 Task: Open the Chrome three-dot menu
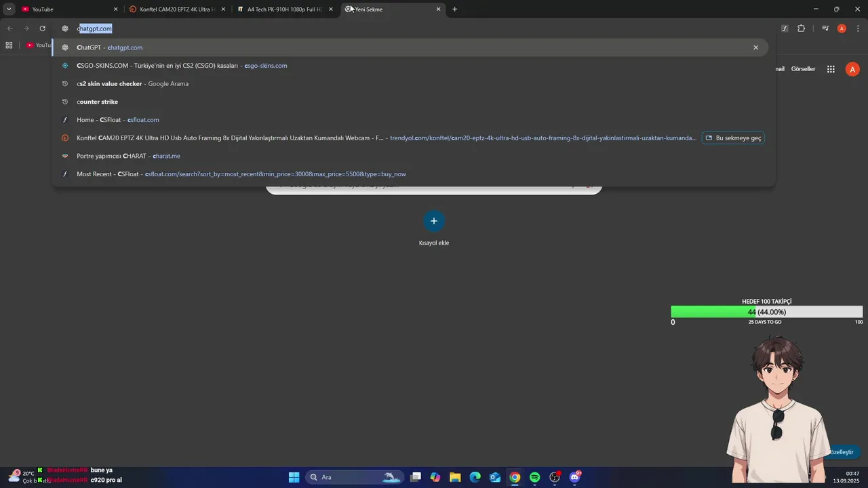pos(858,28)
